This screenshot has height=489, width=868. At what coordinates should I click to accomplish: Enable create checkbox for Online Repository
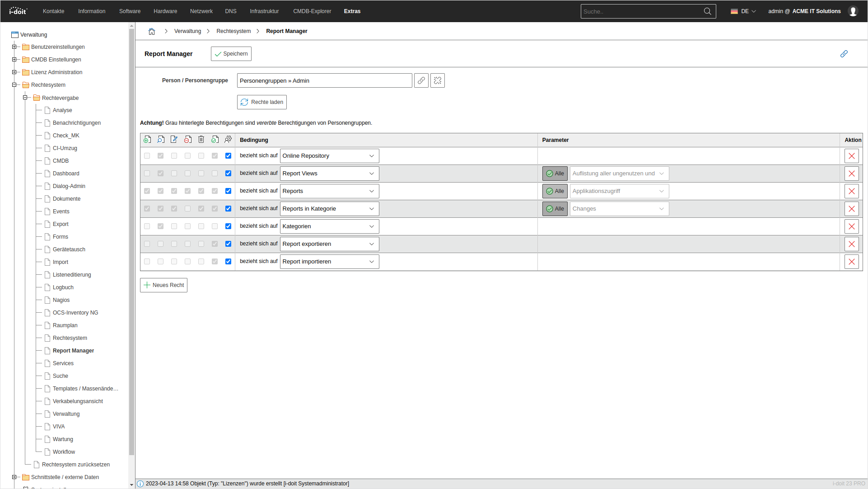(147, 156)
